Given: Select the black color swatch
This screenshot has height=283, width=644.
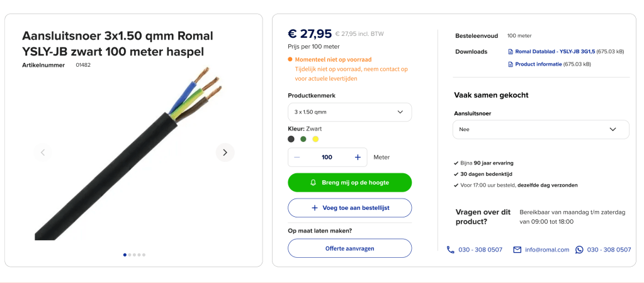Looking at the screenshot, I should (291, 139).
